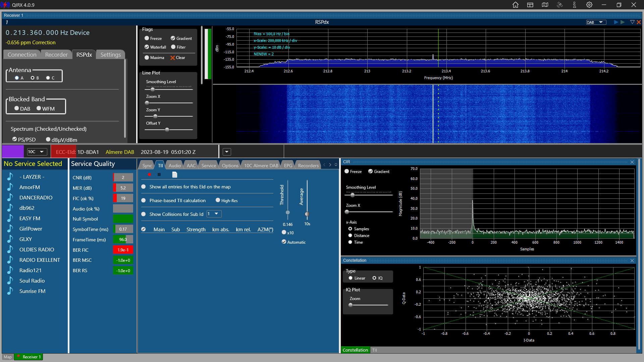The width and height of the screenshot is (644, 362).
Task: Start TII recording with red dot
Action: (x=149, y=174)
